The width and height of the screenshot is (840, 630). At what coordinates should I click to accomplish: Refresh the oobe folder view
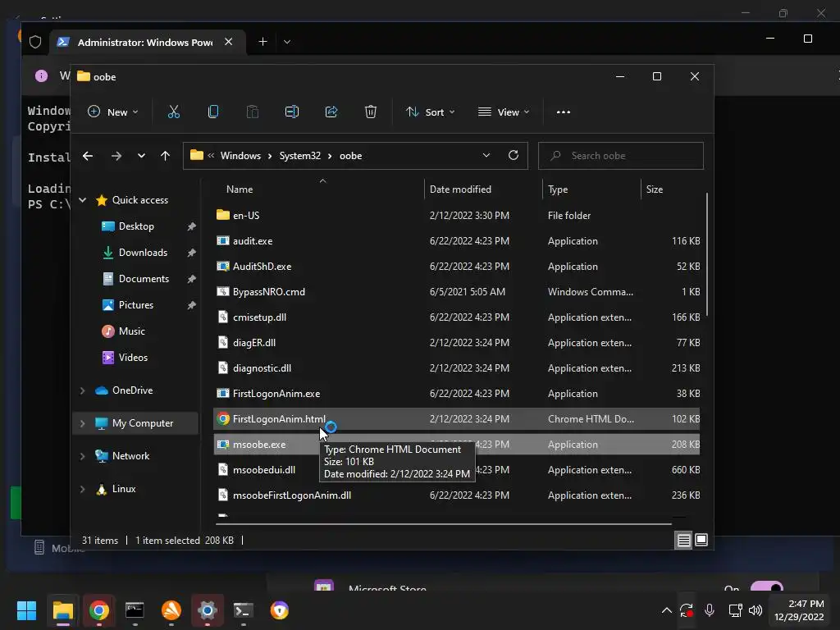click(514, 155)
